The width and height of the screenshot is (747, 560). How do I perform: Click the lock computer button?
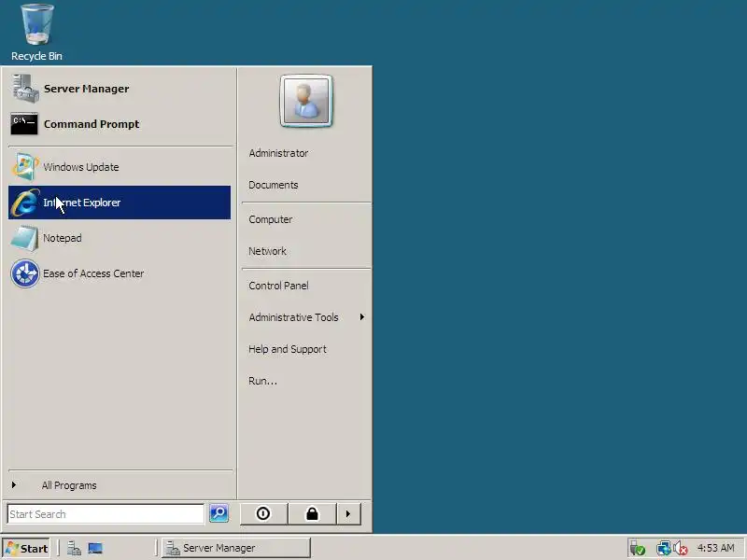click(313, 514)
